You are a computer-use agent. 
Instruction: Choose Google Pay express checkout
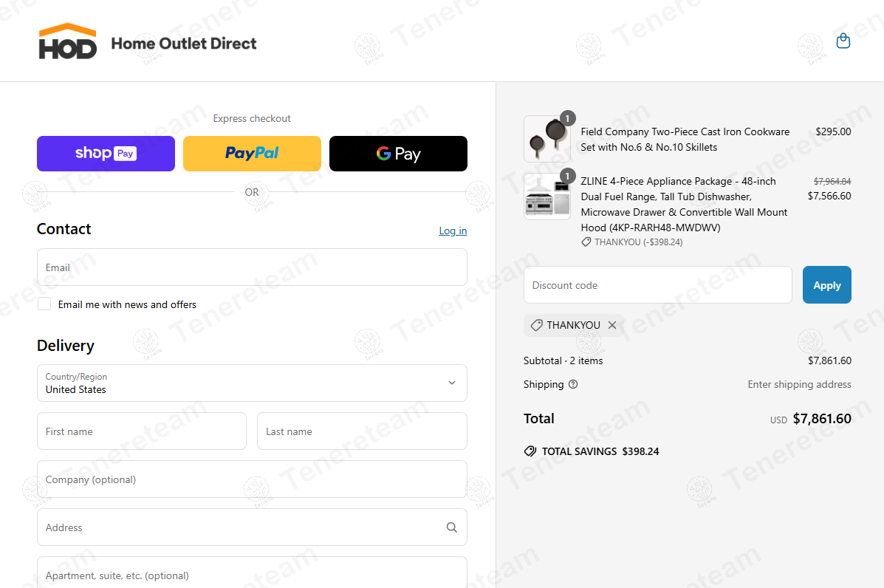[398, 154]
